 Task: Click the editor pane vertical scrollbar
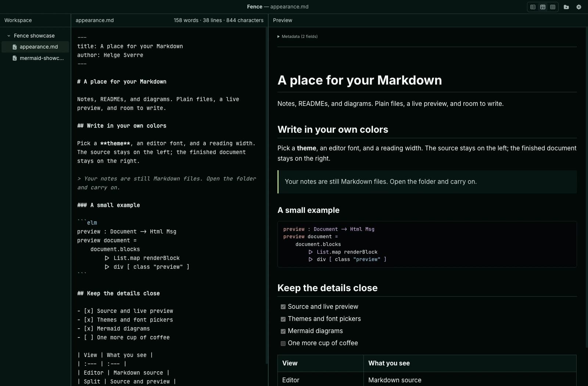267,196
